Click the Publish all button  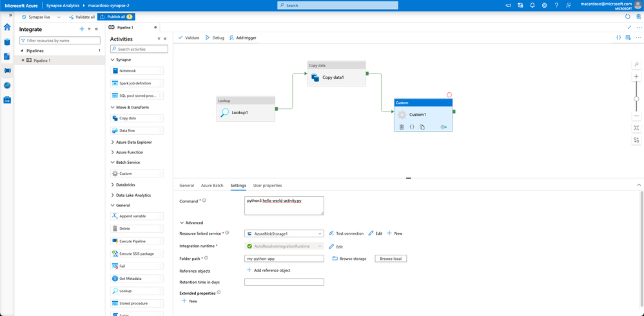(116, 17)
